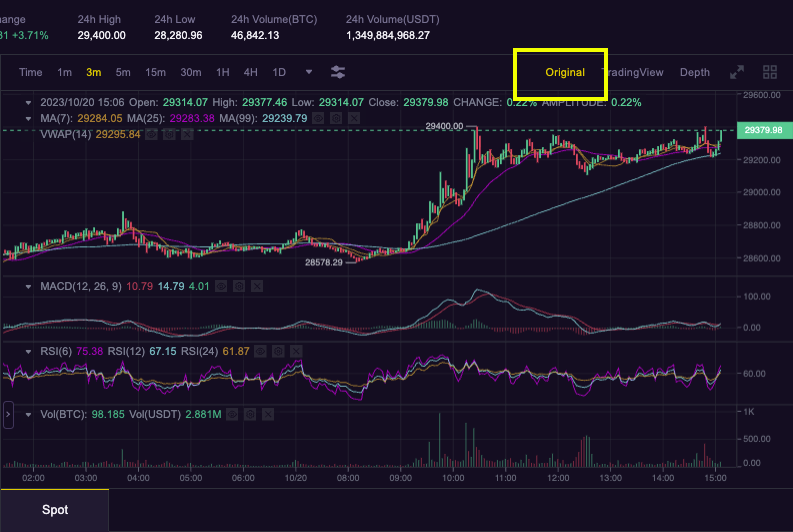Open multi-chart grid layout
This screenshot has width=793, height=532.
[769, 72]
